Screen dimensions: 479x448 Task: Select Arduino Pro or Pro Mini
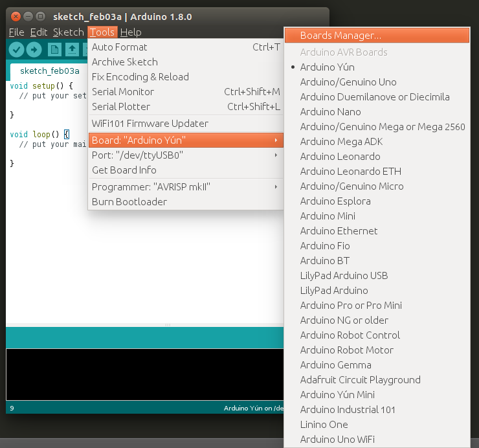377,306
